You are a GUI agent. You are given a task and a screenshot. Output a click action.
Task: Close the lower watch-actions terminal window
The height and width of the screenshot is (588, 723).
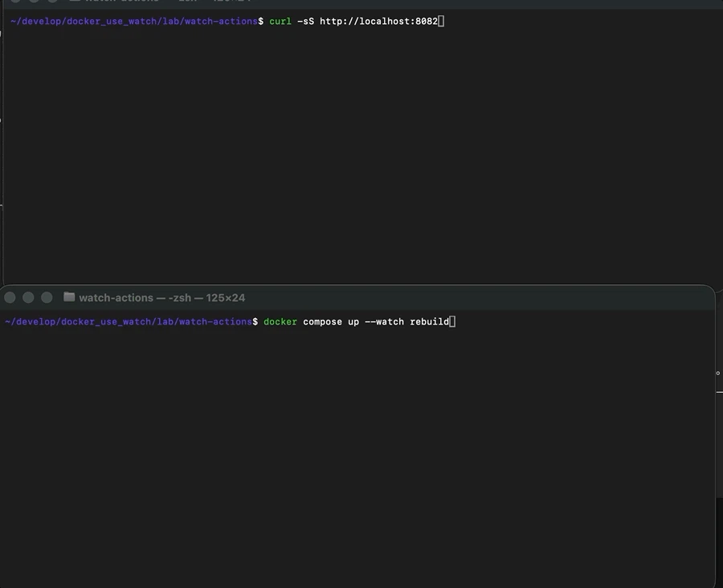[x=10, y=298]
